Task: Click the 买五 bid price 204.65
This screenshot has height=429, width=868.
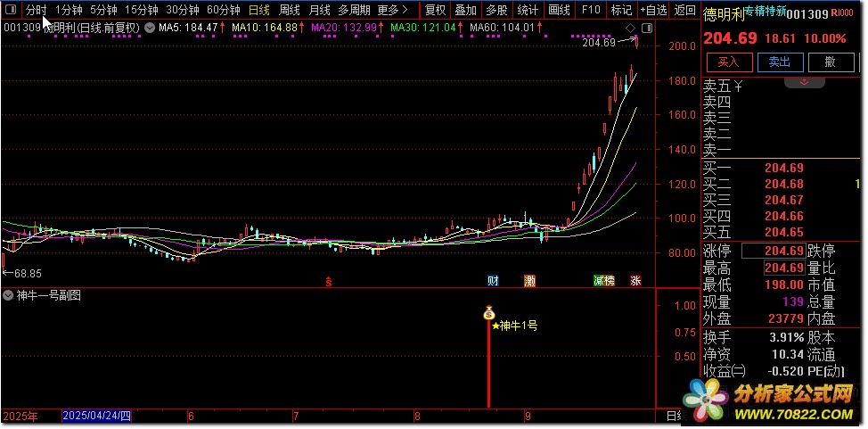Action: tap(784, 232)
